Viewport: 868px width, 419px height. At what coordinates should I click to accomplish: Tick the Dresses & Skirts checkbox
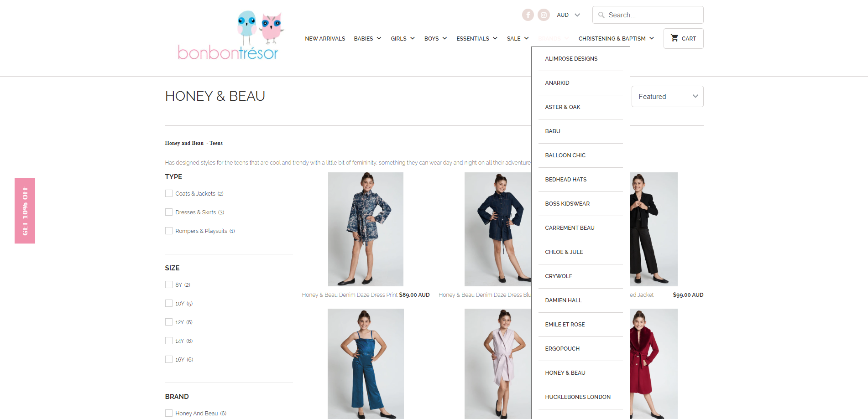point(169,212)
